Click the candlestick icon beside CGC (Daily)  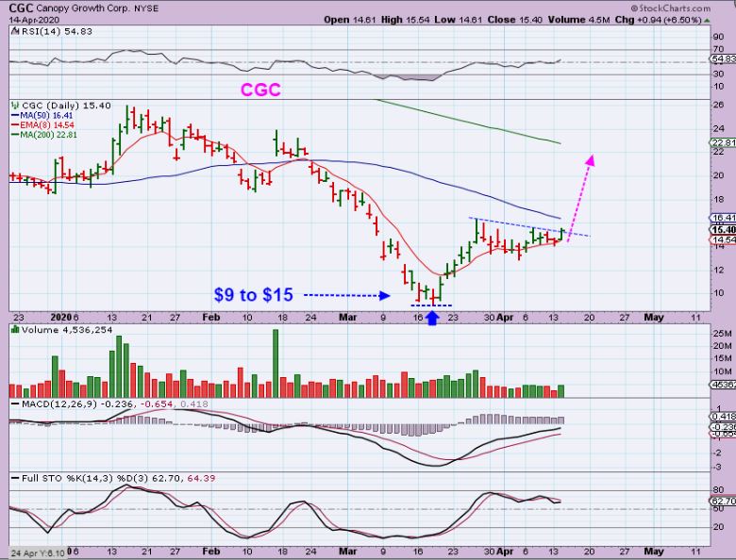tap(15, 106)
